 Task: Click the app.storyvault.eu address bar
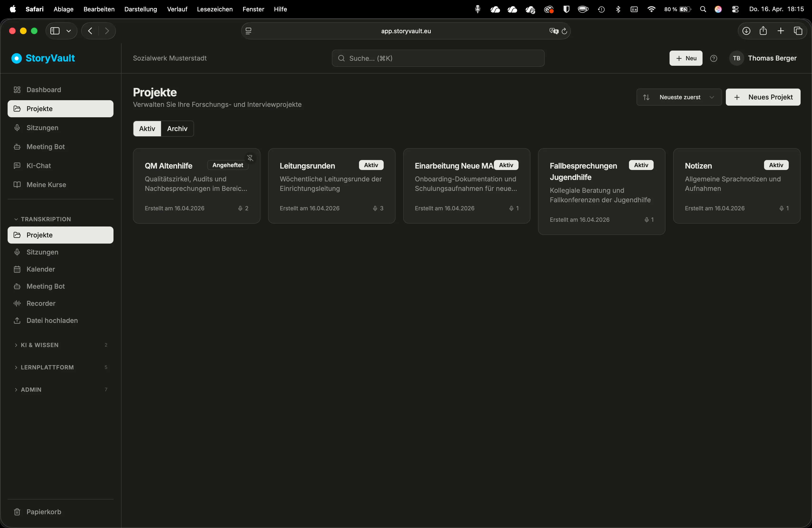tap(406, 31)
